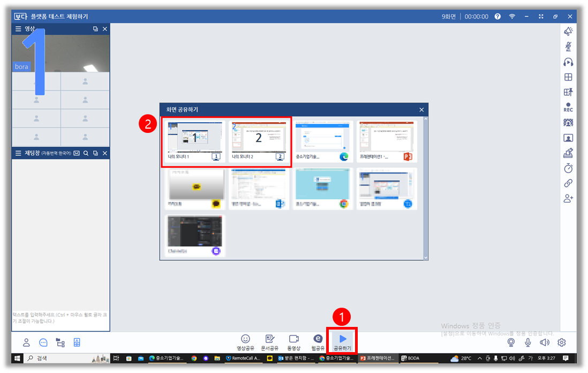588x373 pixels.
Task: Select the KakaoTalk window thumbnail
Action: pyautogui.click(x=194, y=189)
